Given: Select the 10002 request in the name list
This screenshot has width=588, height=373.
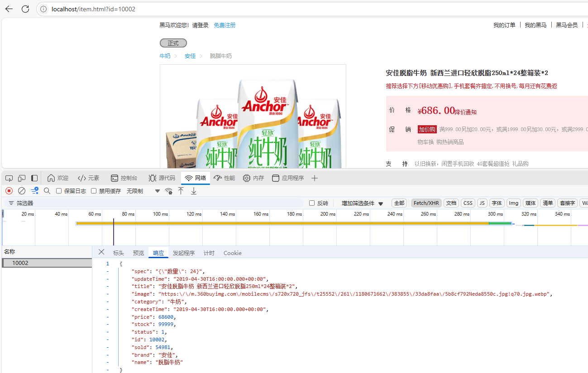Looking at the screenshot, I should point(47,263).
